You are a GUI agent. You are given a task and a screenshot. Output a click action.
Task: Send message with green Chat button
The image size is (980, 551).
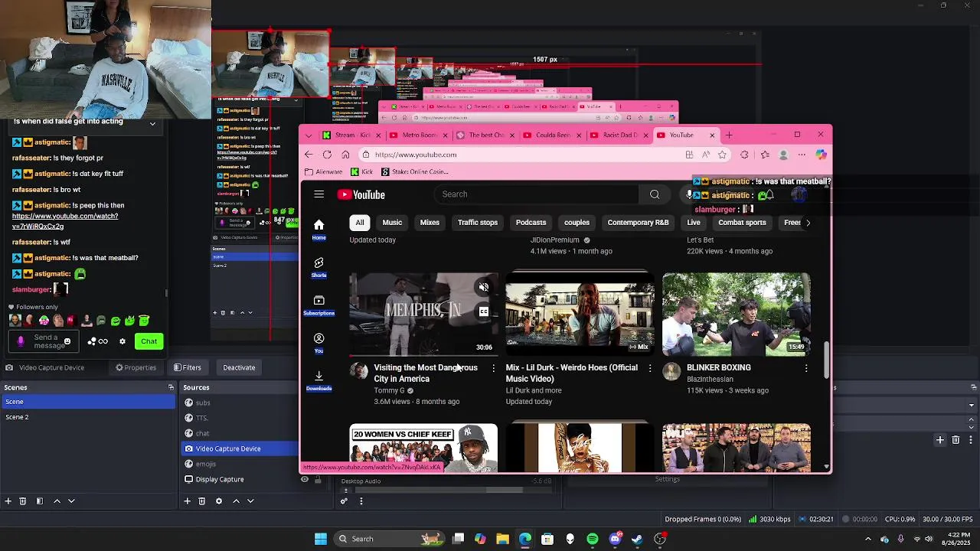pos(149,341)
